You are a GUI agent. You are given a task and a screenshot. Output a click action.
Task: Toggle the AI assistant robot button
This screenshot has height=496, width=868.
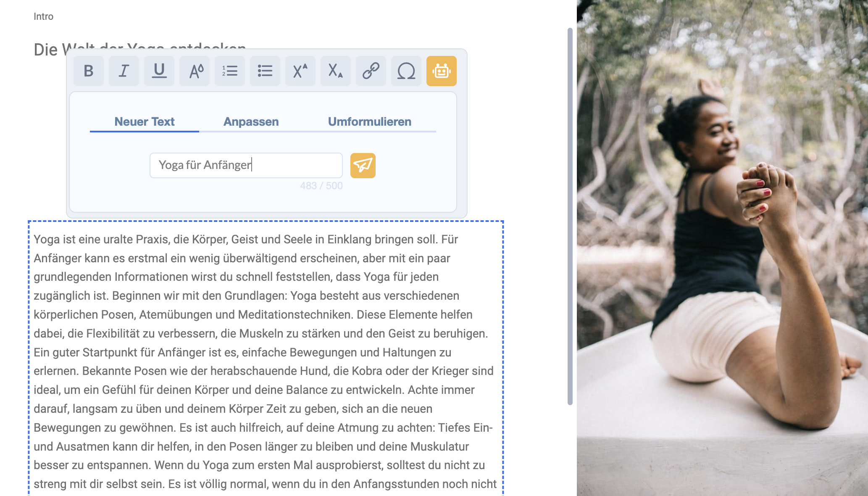[441, 71]
